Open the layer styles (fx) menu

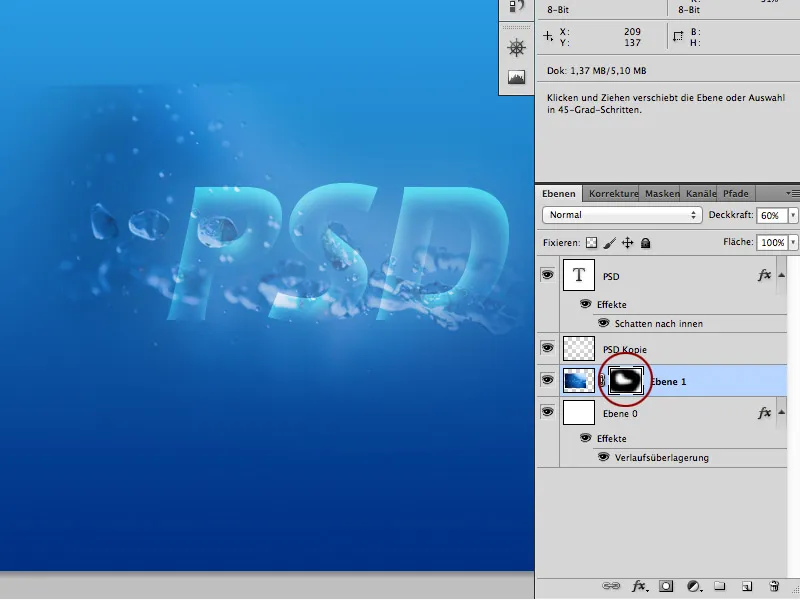(639, 586)
